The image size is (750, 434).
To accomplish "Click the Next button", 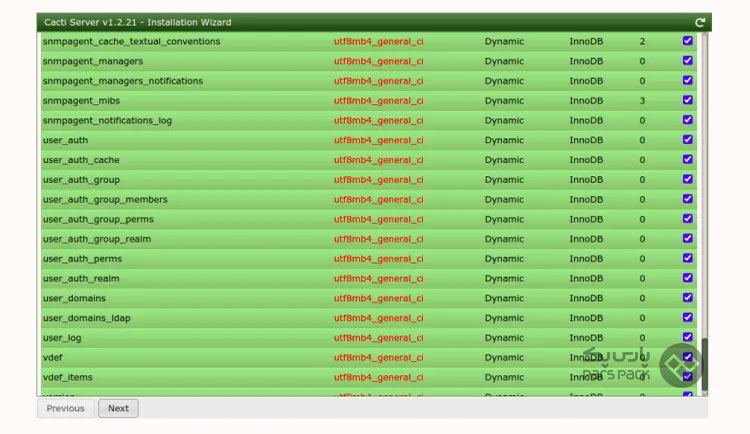I will tap(118, 408).
